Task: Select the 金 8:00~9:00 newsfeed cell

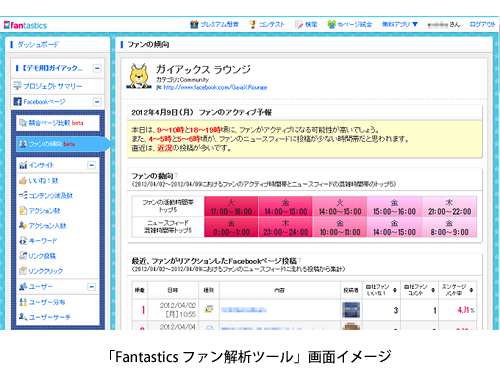Action: (449, 227)
